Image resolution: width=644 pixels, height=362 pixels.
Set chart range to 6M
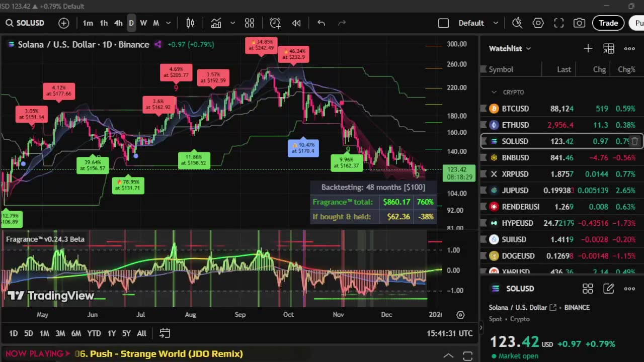[x=76, y=333]
